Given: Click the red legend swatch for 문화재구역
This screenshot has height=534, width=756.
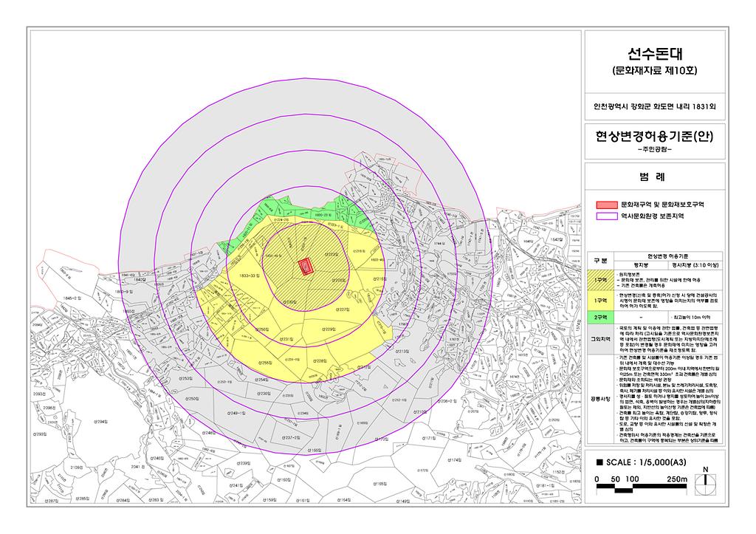Looking at the screenshot, I should 607,203.
